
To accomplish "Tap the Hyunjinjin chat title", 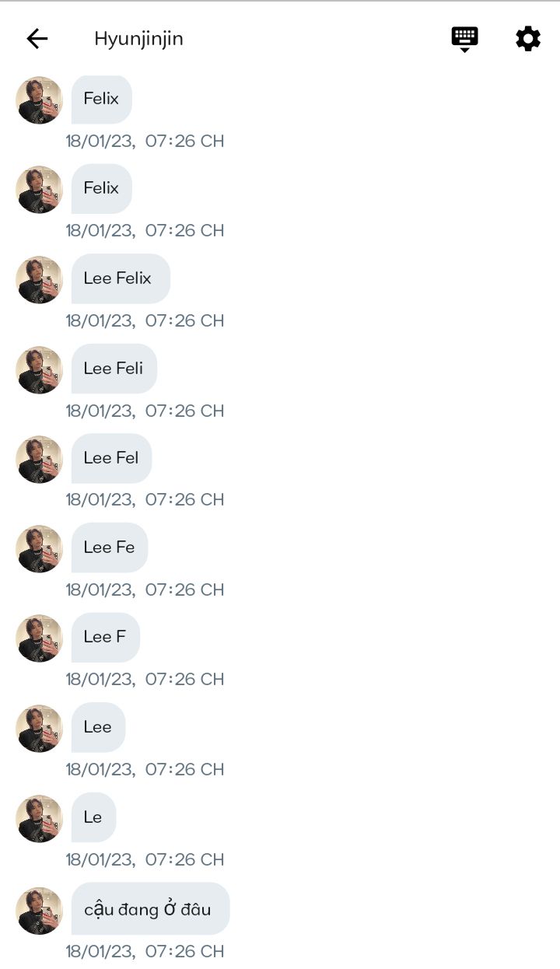I will point(138,39).
